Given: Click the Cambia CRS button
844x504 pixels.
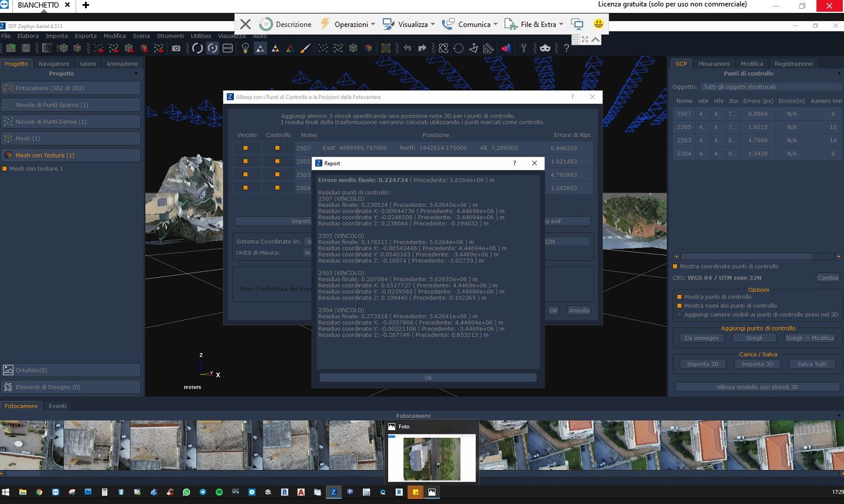Looking at the screenshot, I should coord(828,278).
